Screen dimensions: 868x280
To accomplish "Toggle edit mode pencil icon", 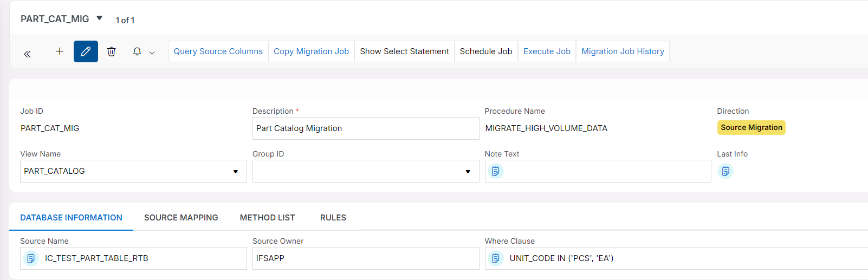I will click(x=86, y=51).
